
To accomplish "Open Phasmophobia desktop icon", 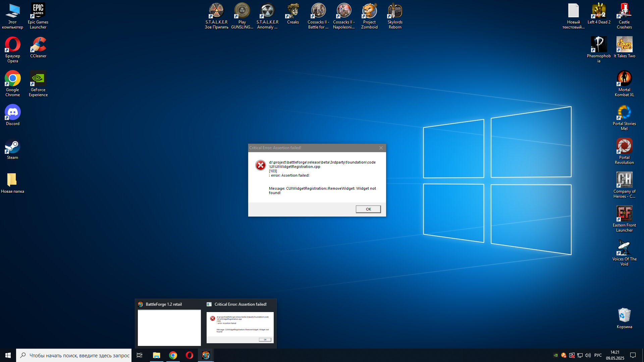I will tap(599, 50).
